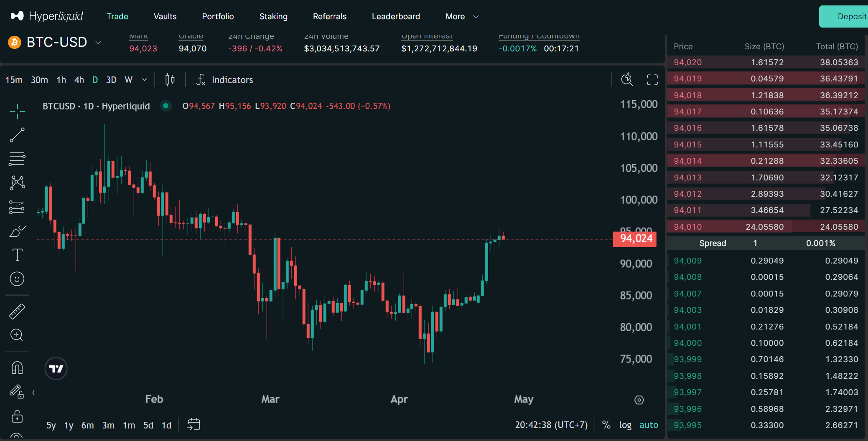Open the Referrals page

(330, 16)
